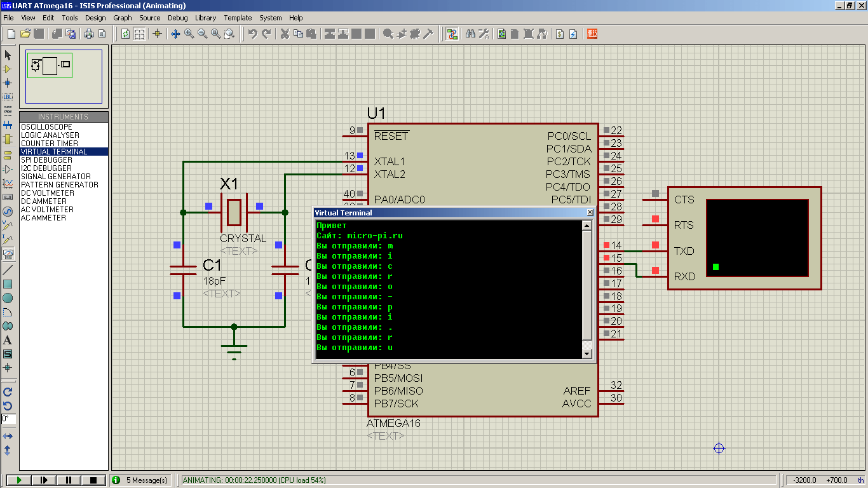Select buses mode
The width and height of the screenshot is (868, 488).
(x=8, y=125)
